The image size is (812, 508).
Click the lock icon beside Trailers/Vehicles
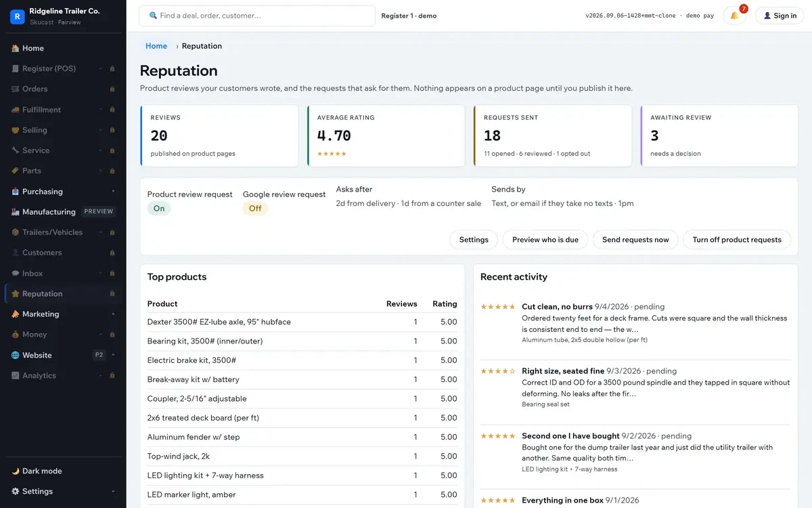point(112,232)
